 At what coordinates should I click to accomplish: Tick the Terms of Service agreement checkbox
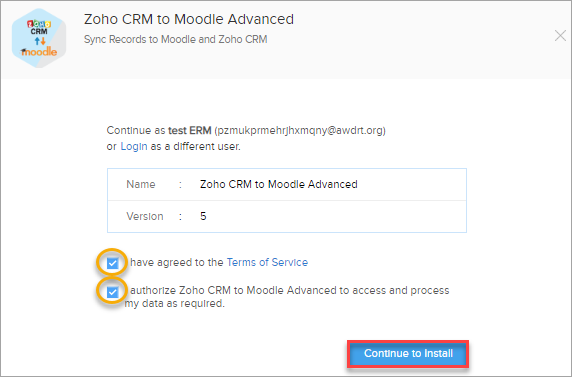point(112,263)
